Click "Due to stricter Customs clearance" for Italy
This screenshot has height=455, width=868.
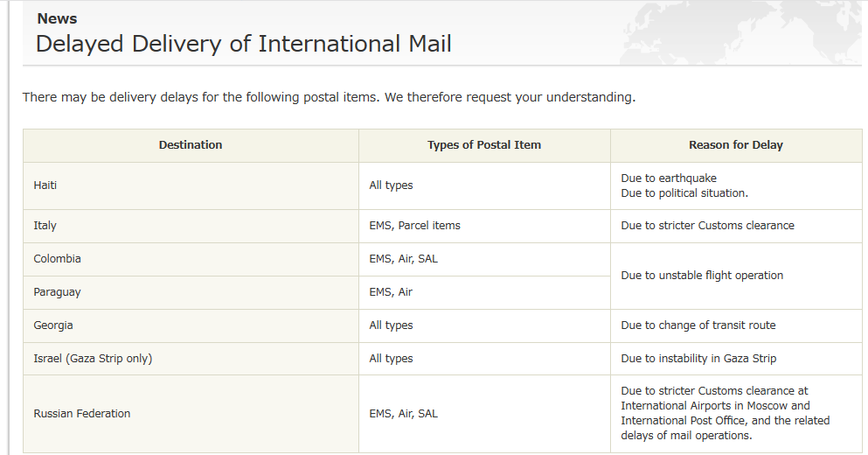click(x=707, y=226)
